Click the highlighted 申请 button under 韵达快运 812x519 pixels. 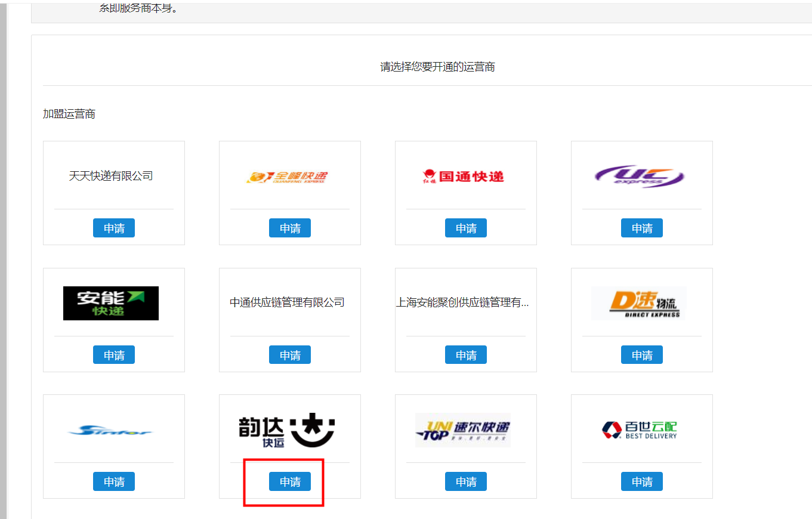click(290, 481)
